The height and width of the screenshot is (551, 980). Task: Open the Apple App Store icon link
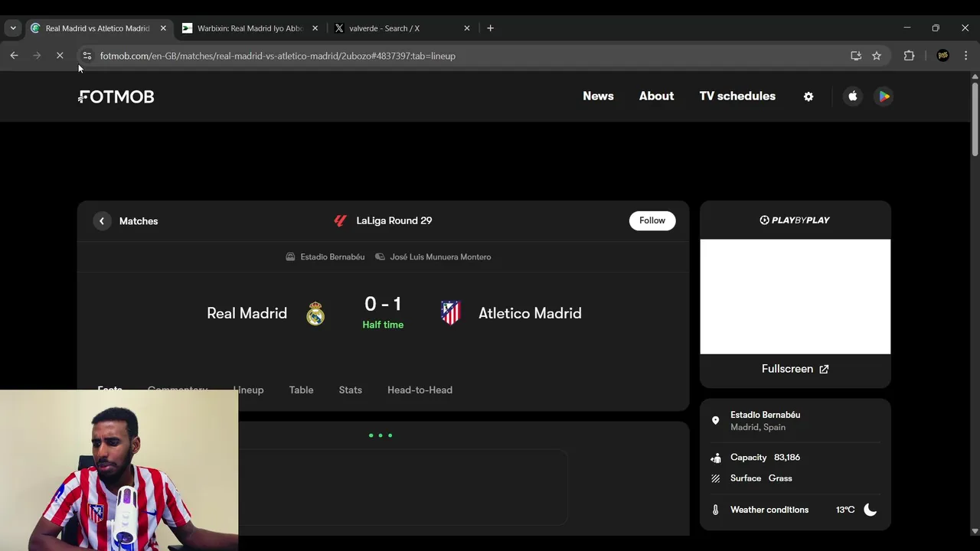coord(853,96)
